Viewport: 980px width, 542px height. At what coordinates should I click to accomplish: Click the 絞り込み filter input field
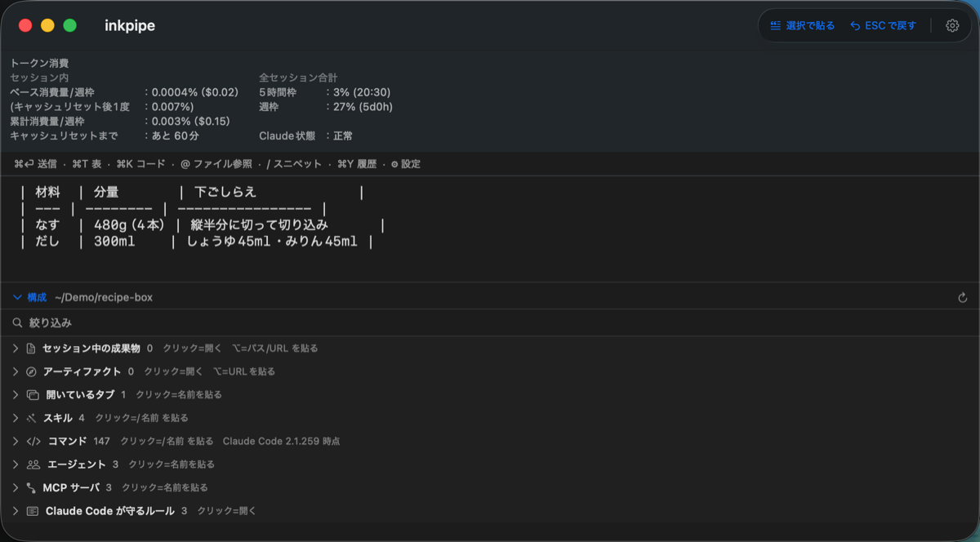point(490,322)
